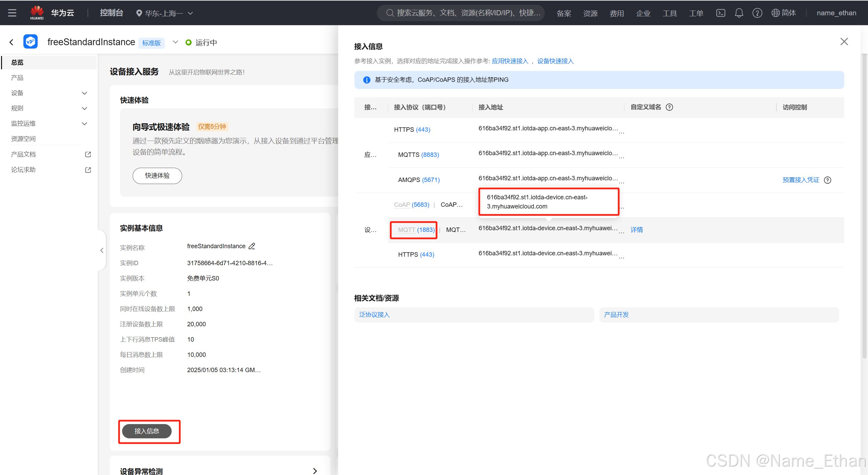
Task: Collapse the left sidebar handle
Action: click(102, 251)
